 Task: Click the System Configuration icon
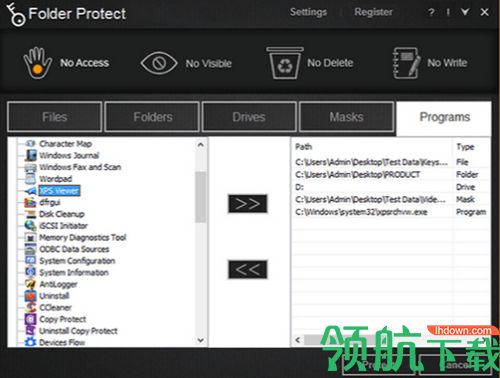[31, 261]
